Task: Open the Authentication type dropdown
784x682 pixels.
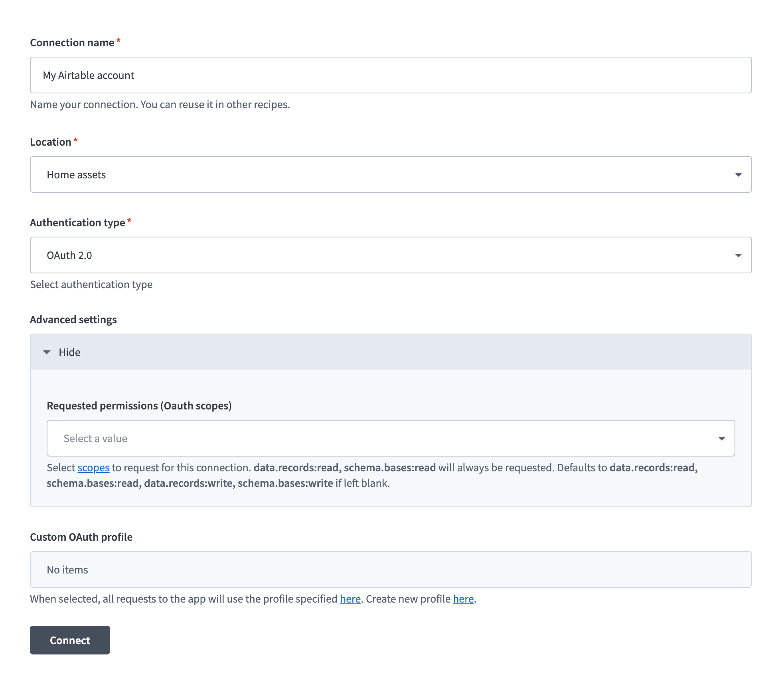Action: point(390,255)
